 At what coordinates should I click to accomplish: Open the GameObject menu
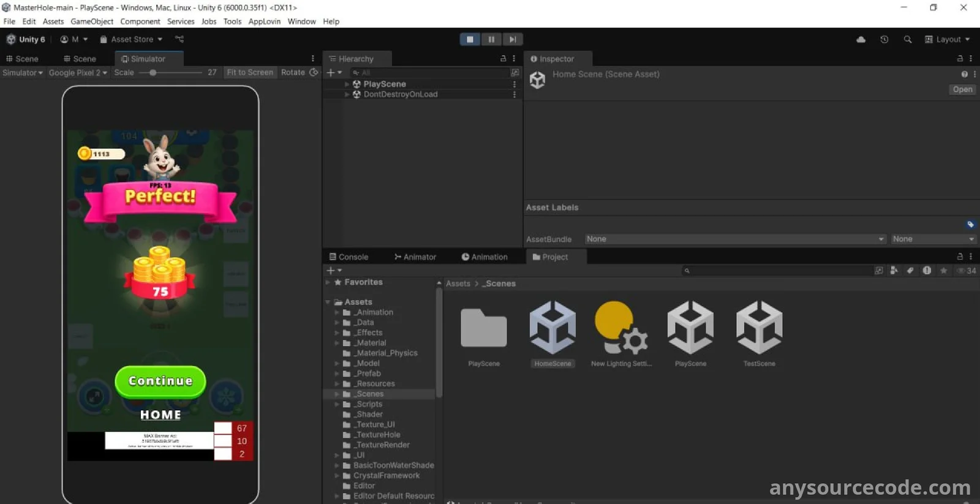(x=92, y=21)
